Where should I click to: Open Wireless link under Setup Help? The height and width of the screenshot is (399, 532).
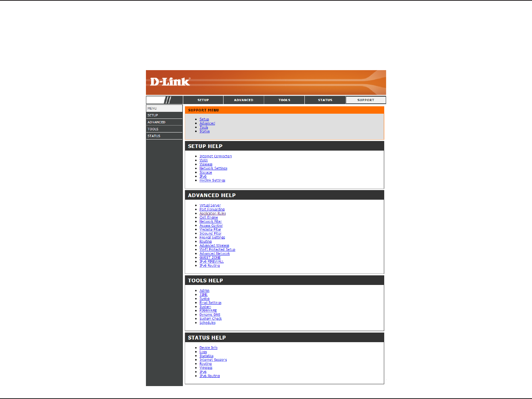[x=206, y=165]
